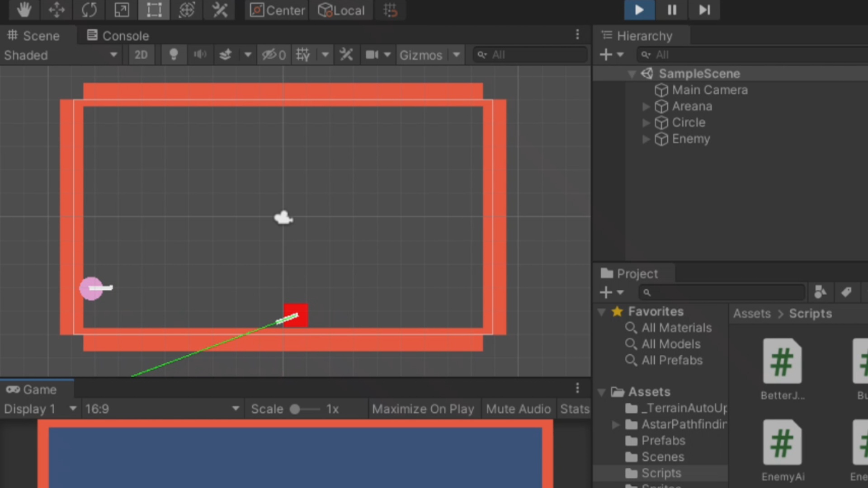The width and height of the screenshot is (868, 488).
Task: Enable 2D mode in the Scene view
Action: click(141, 54)
